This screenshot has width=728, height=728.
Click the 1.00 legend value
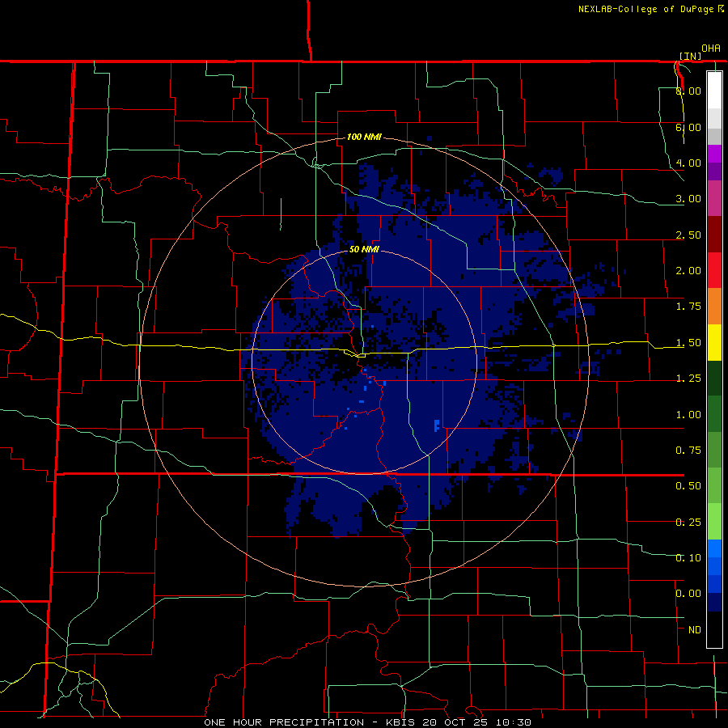pos(688,415)
